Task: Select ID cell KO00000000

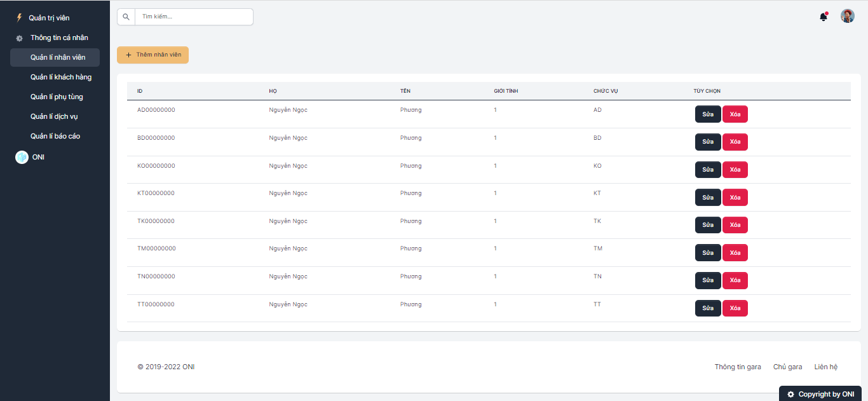Action: [x=156, y=166]
